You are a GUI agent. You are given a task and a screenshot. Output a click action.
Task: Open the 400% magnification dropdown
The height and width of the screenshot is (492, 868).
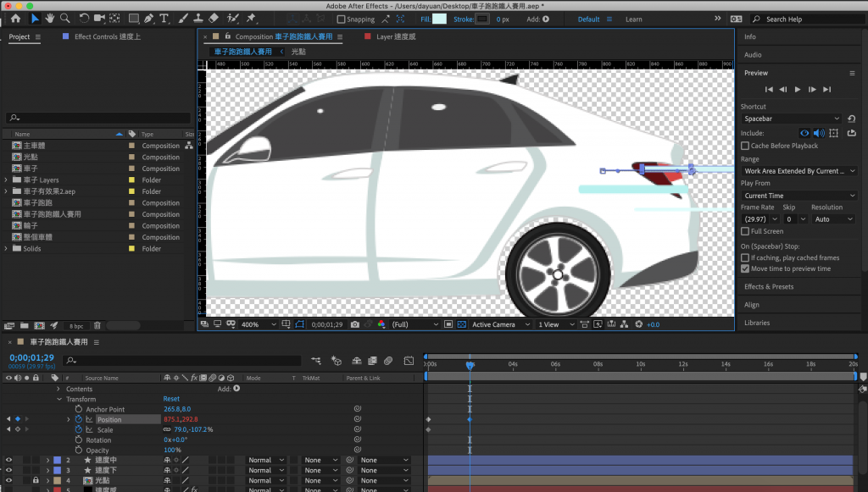(259, 324)
